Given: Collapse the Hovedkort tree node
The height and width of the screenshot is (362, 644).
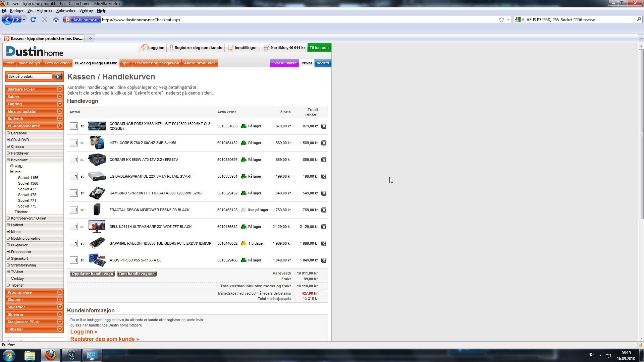Looking at the screenshot, I should [x=8, y=160].
